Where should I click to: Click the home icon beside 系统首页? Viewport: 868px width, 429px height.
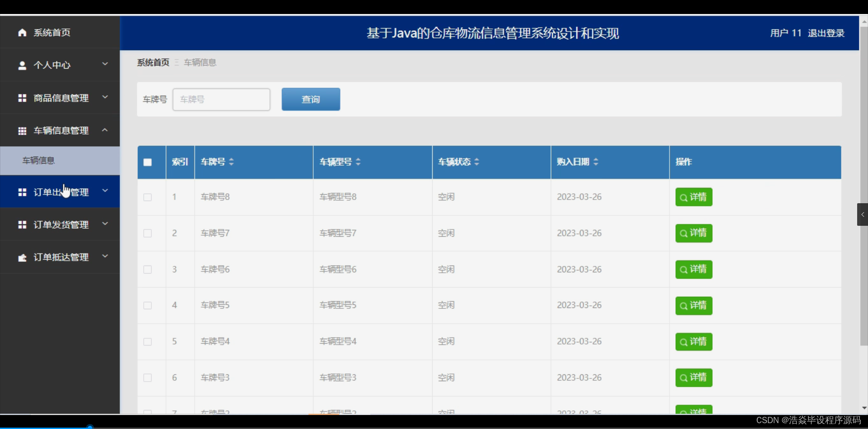pos(21,33)
